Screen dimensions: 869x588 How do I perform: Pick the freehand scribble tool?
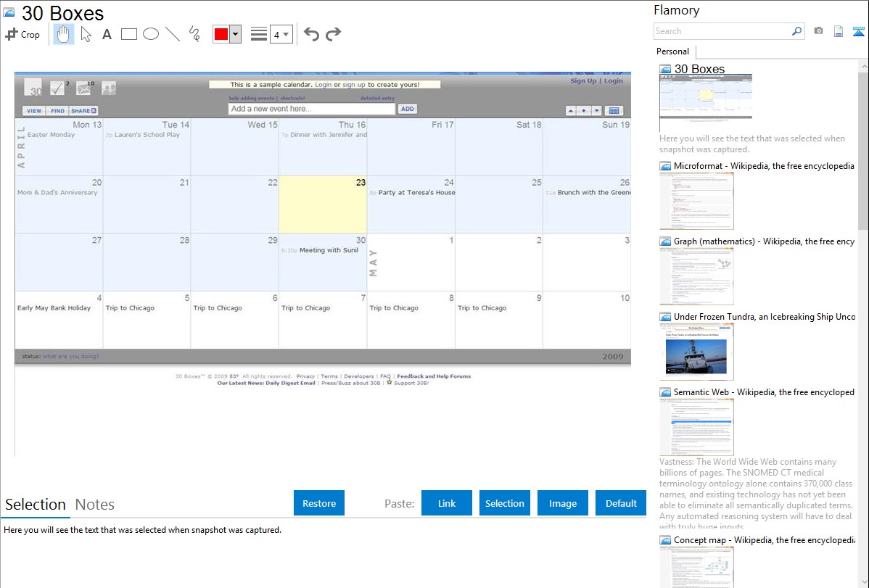tap(194, 34)
